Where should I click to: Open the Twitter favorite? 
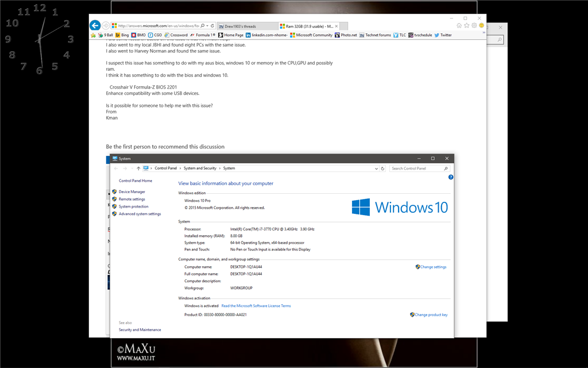[x=443, y=35]
